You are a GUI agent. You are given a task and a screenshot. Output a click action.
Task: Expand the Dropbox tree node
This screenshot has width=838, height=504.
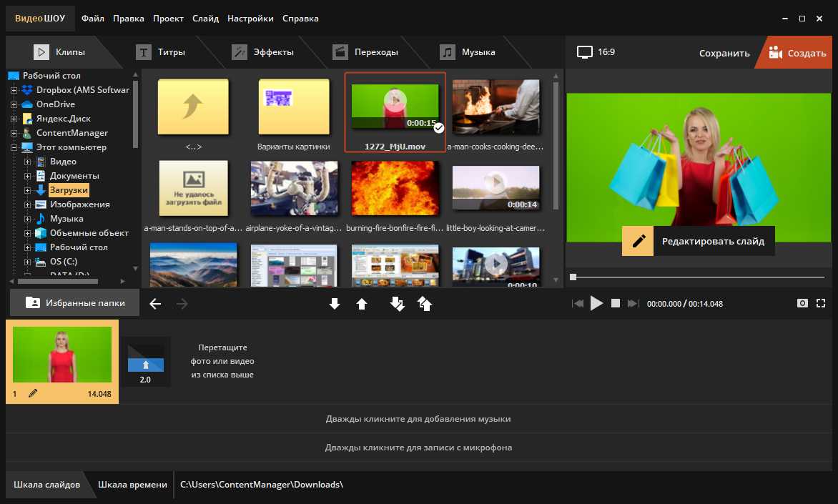(14, 90)
